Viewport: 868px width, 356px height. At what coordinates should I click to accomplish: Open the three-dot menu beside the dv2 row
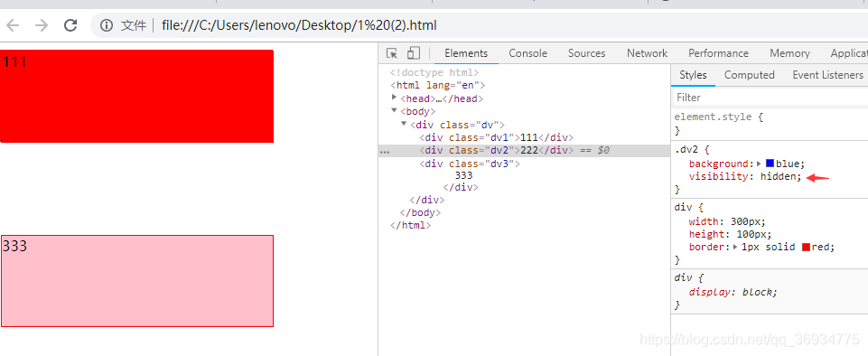point(385,151)
